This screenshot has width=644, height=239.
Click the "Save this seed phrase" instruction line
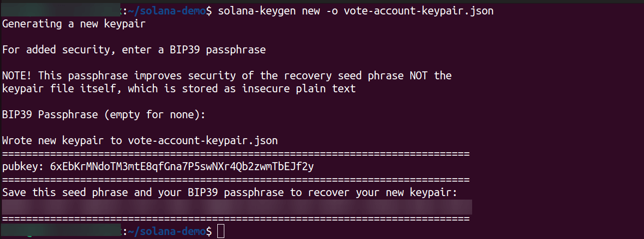(230, 193)
